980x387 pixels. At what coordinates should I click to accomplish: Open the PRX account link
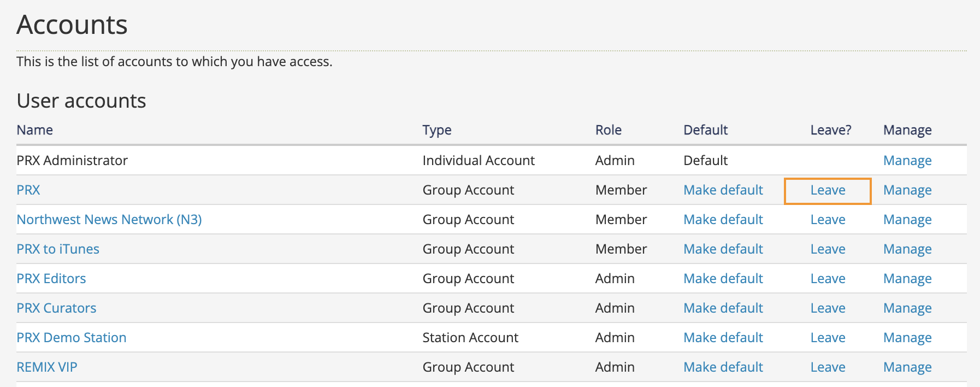28,190
